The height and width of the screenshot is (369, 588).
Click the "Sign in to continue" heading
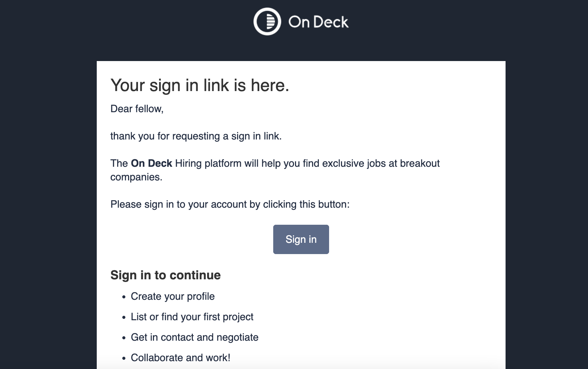click(166, 275)
